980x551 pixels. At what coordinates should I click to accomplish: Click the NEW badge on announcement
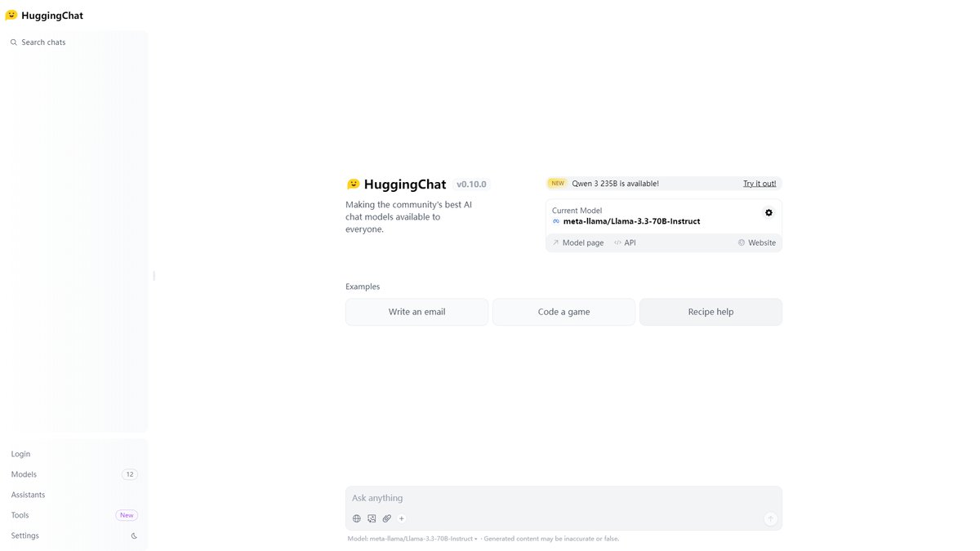(558, 184)
